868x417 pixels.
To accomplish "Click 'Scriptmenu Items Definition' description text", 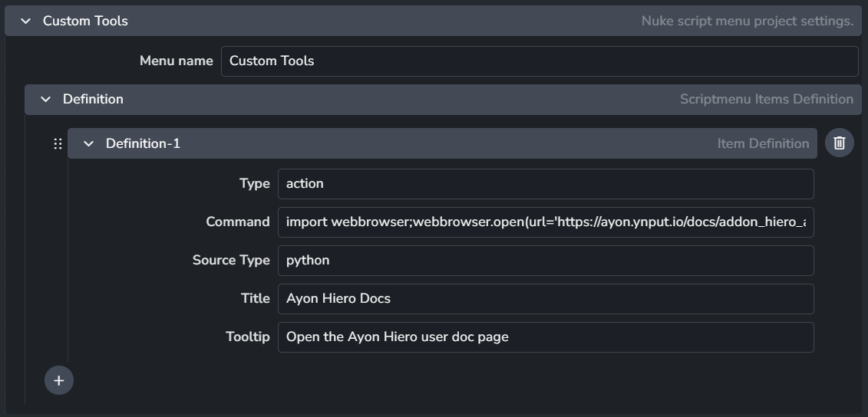I will pyautogui.click(x=767, y=100).
